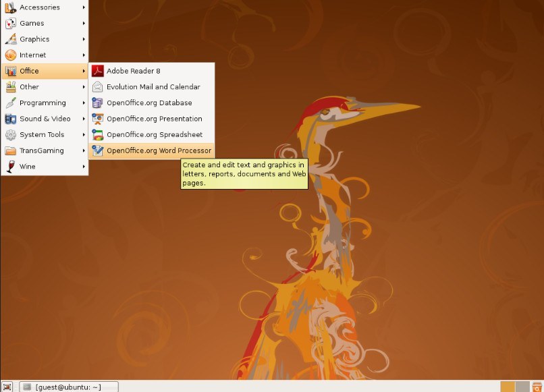
Task: Open the Trash applet in the taskbar corner
Action: pos(537,386)
